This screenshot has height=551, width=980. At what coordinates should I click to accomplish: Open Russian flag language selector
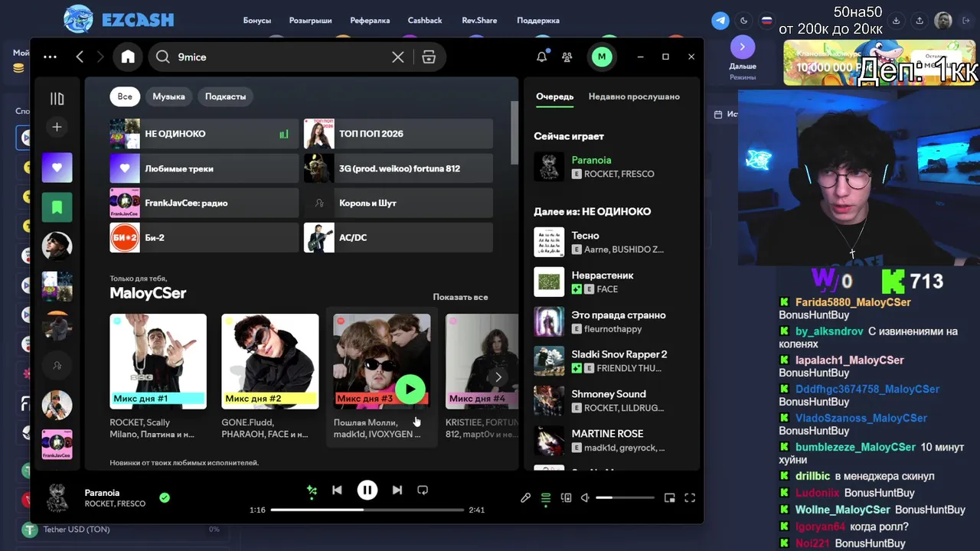(766, 21)
